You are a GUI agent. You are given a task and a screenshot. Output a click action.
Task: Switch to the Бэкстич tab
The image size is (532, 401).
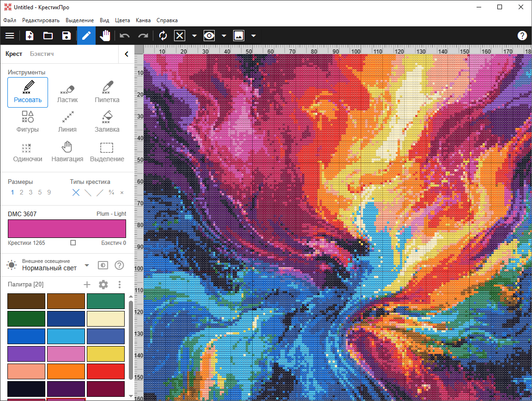(x=42, y=54)
